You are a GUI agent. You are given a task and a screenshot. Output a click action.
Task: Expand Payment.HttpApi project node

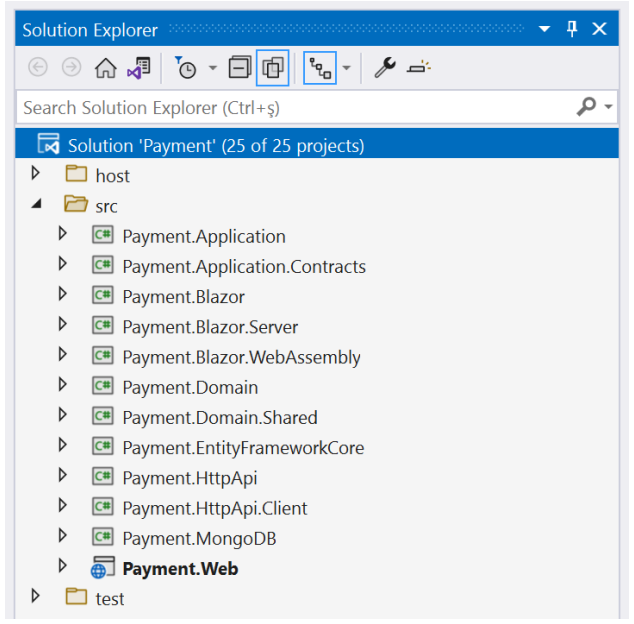pos(63,475)
